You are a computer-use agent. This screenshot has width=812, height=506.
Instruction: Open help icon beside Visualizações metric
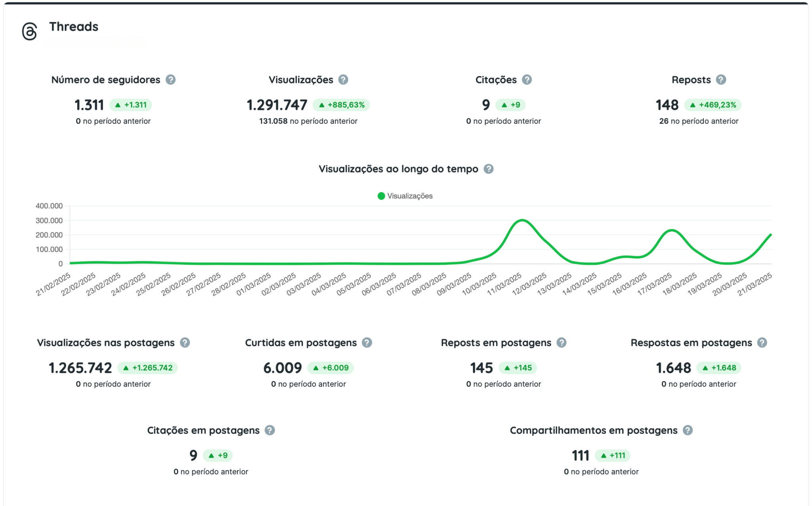343,80
